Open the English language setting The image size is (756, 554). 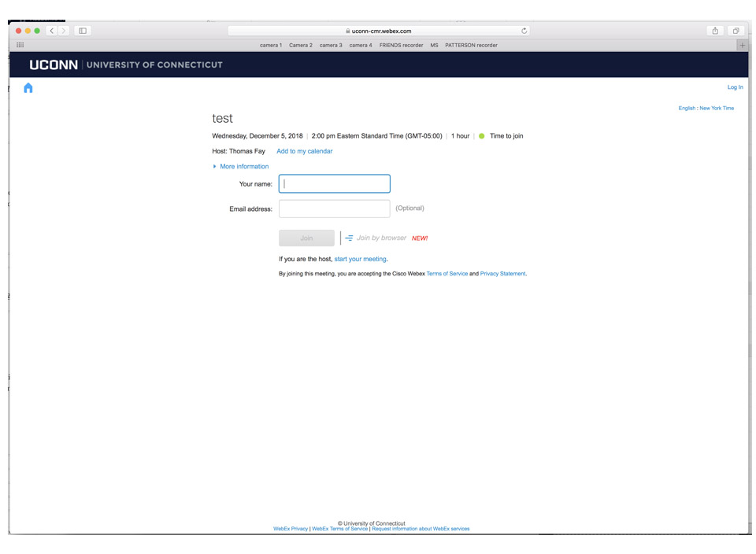point(687,108)
